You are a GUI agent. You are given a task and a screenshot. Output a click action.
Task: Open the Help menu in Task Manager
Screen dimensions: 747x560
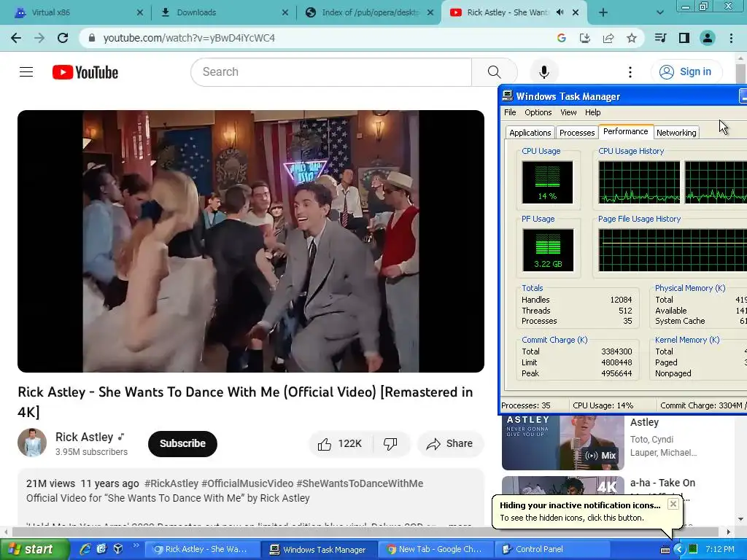click(x=592, y=112)
